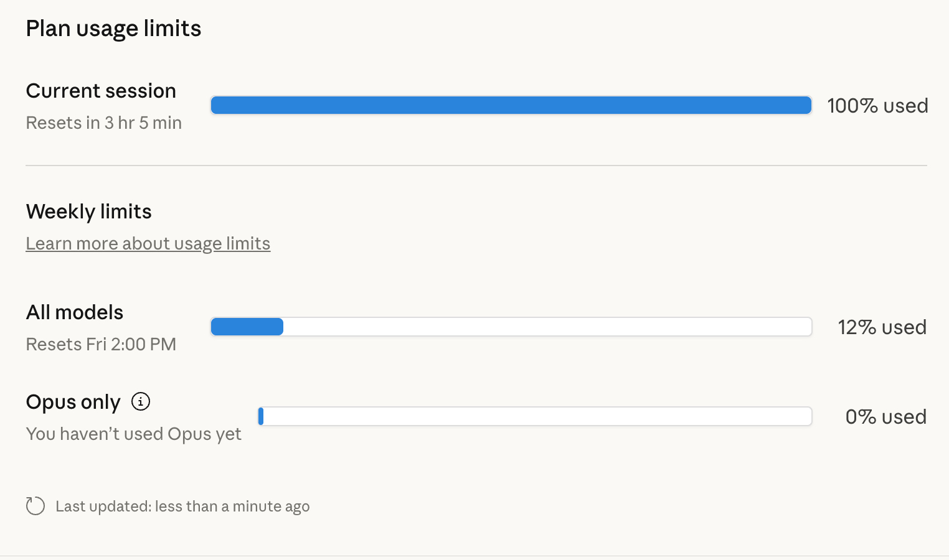The height and width of the screenshot is (560, 949).
Task: Click the Opus only title text
Action: [73, 403]
